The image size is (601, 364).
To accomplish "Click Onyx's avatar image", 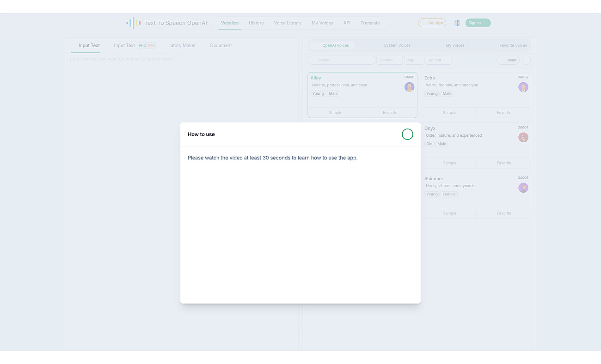I will tap(523, 137).
